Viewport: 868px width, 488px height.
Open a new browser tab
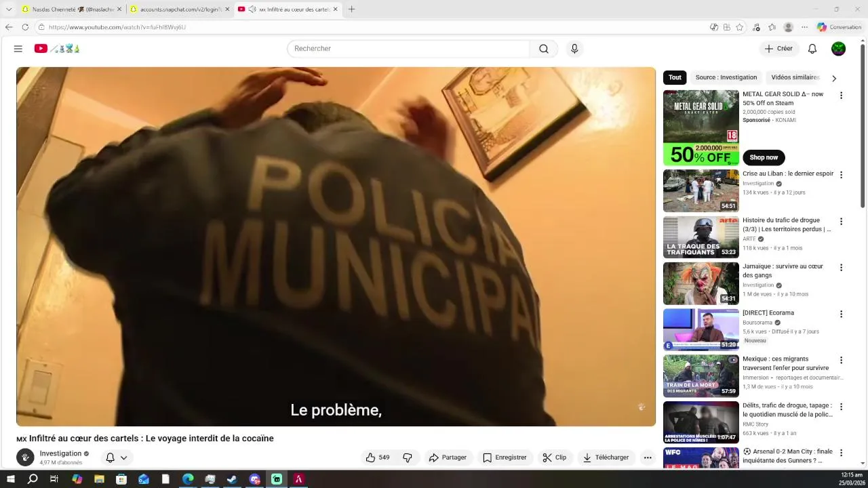(x=351, y=9)
